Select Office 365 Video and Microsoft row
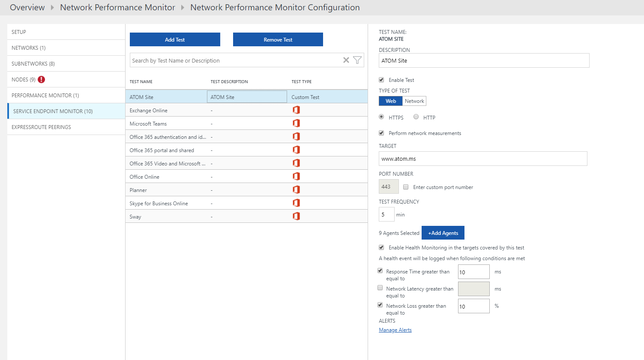Image resolution: width=644 pixels, height=360 pixels. [246, 163]
